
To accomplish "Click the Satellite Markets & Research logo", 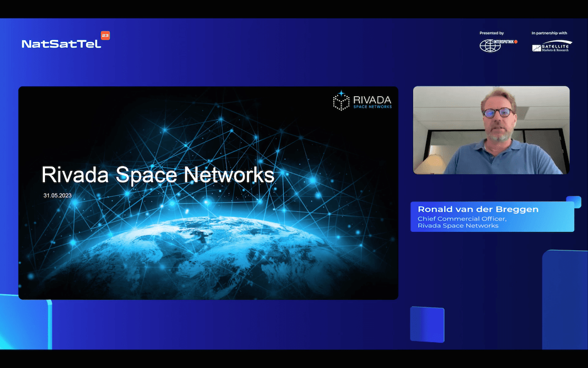I will [552, 46].
